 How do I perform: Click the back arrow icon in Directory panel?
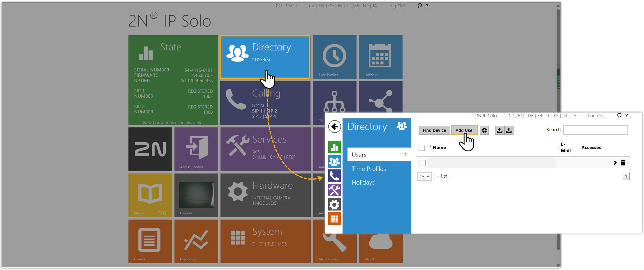pyautogui.click(x=334, y=127)
